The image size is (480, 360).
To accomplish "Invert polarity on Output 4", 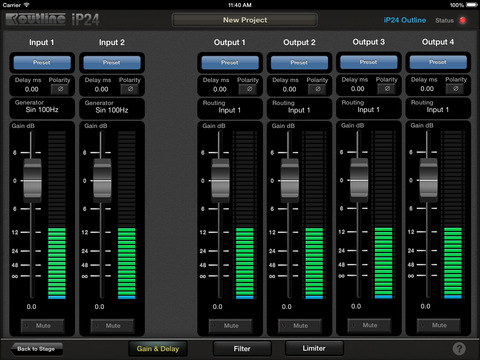I will tap(456, 89).
